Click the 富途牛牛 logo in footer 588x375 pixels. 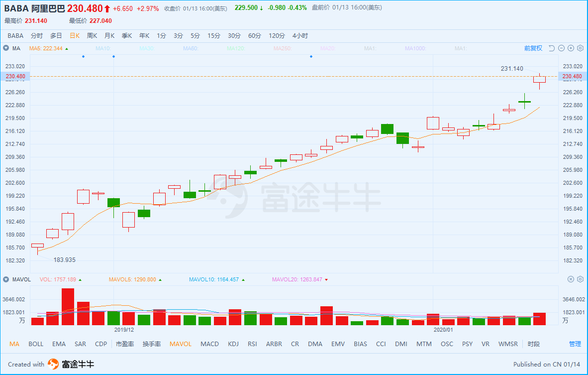pyautogui.click(x=71, y=364)
